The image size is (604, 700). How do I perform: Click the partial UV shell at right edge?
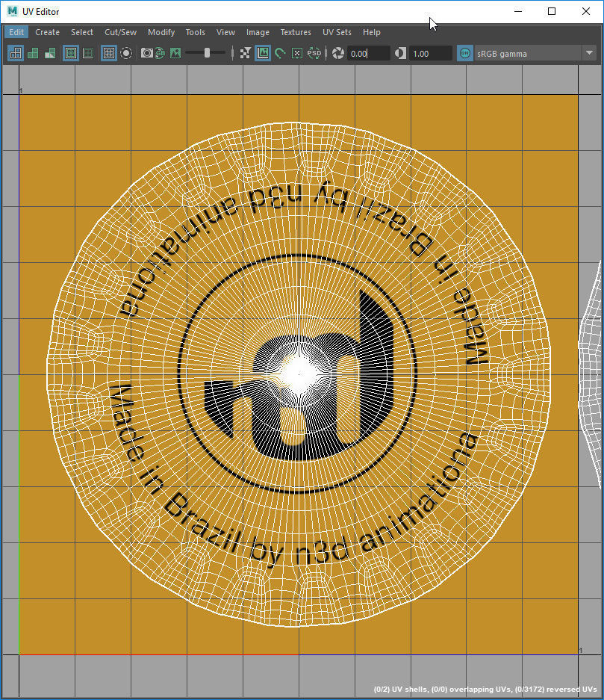[x=591, y=374]
